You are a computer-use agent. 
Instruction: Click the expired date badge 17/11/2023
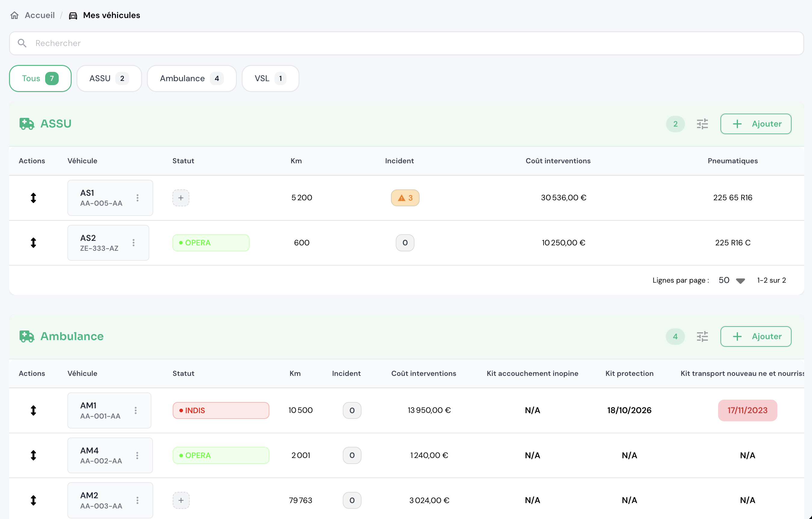[747, 410]
